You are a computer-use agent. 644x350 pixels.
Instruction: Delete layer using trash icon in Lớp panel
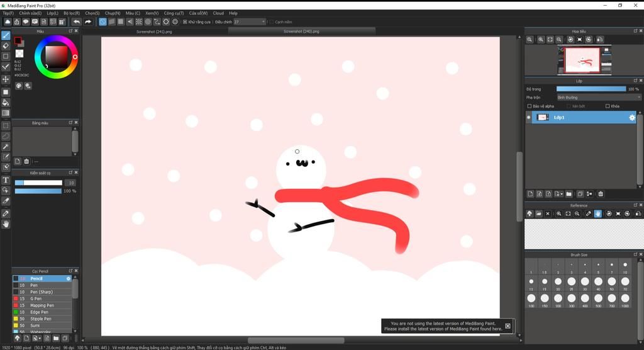click(601, 194)
